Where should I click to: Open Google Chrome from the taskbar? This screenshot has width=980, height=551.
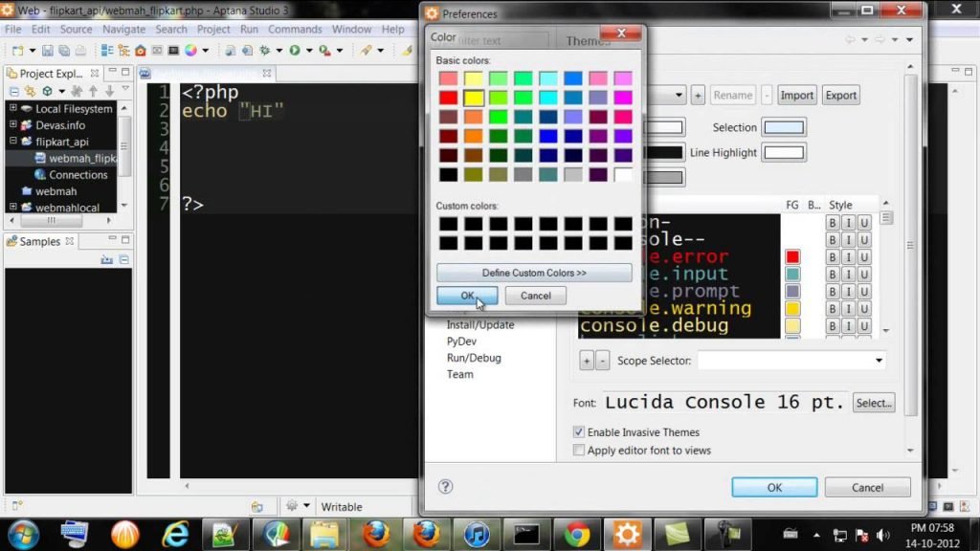click(576, 535)
